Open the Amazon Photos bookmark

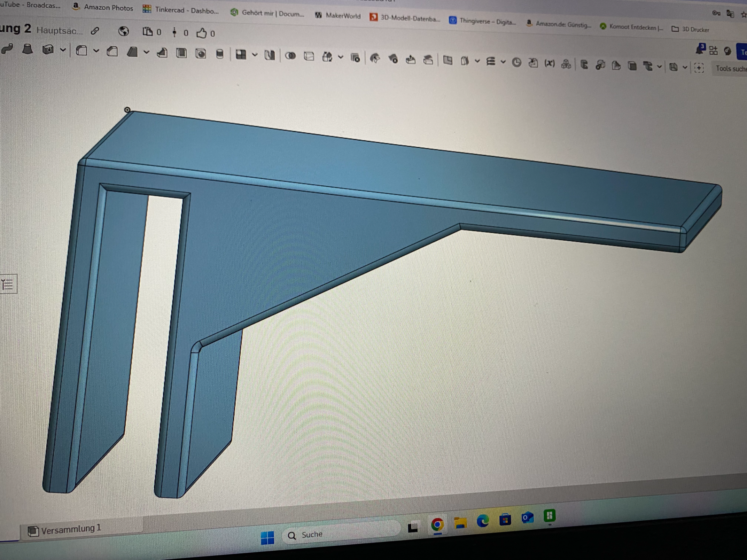coord(103,7)
